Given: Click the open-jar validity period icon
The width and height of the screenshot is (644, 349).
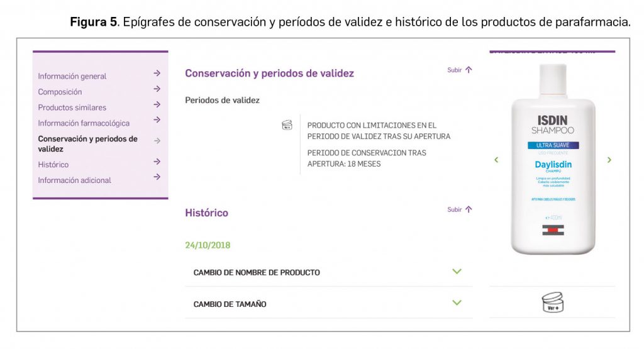Looking at the screenshot, I should click(x=287, y=125).
